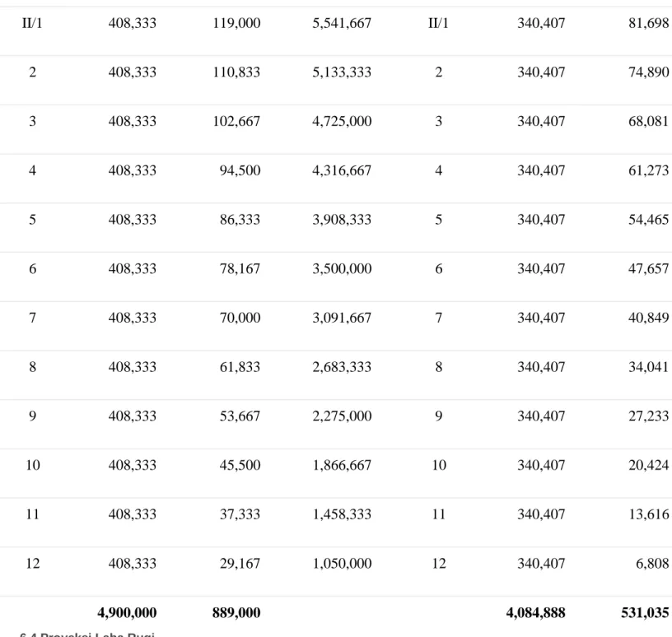Viewport: 672px width, 637px height.
Task: Select the 13,616 value in row 11
Action: coord(648,514)
